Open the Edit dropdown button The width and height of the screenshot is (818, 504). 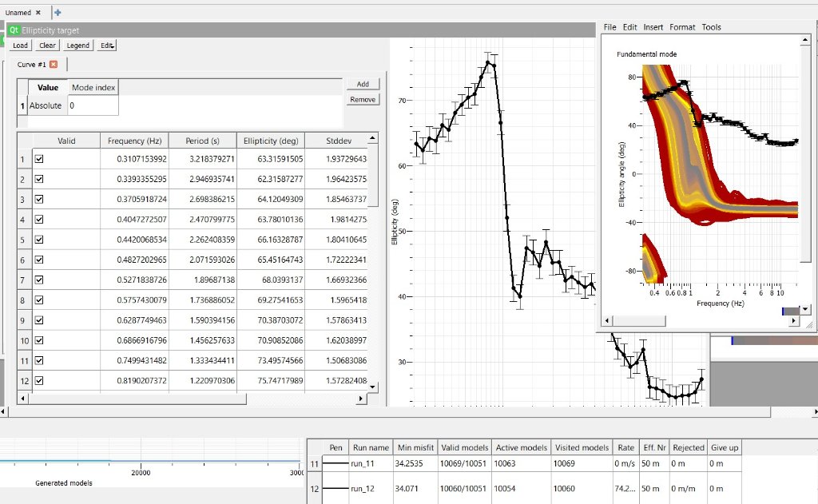(x=107, y=46)
